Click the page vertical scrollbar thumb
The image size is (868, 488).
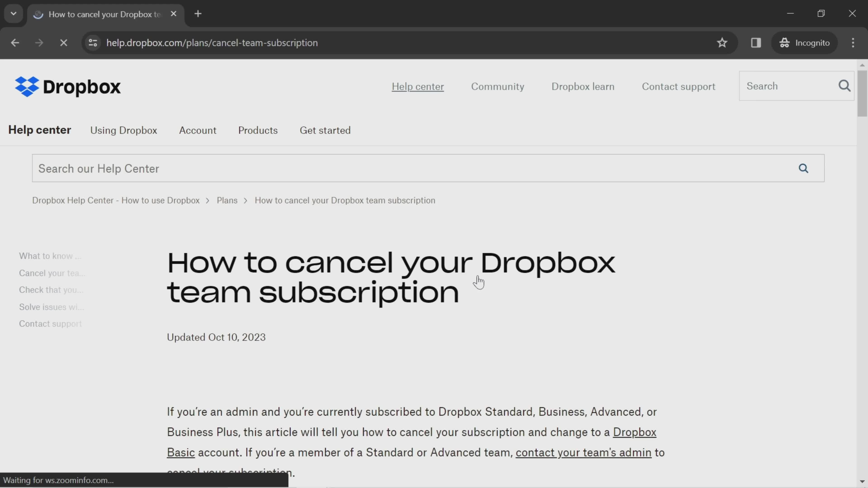point(862,93)
